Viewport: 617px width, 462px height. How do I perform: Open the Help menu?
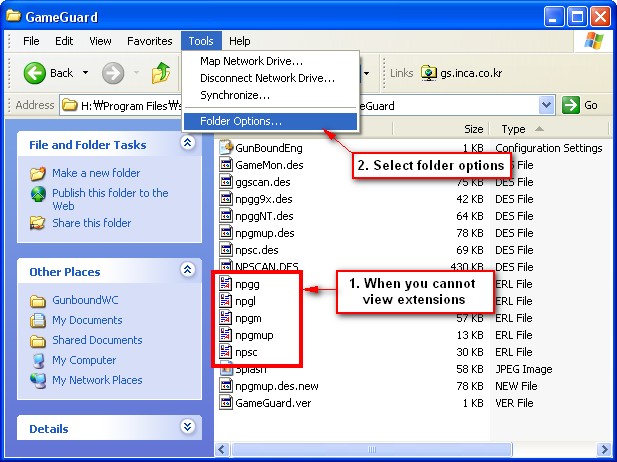[x=240, y=41]
